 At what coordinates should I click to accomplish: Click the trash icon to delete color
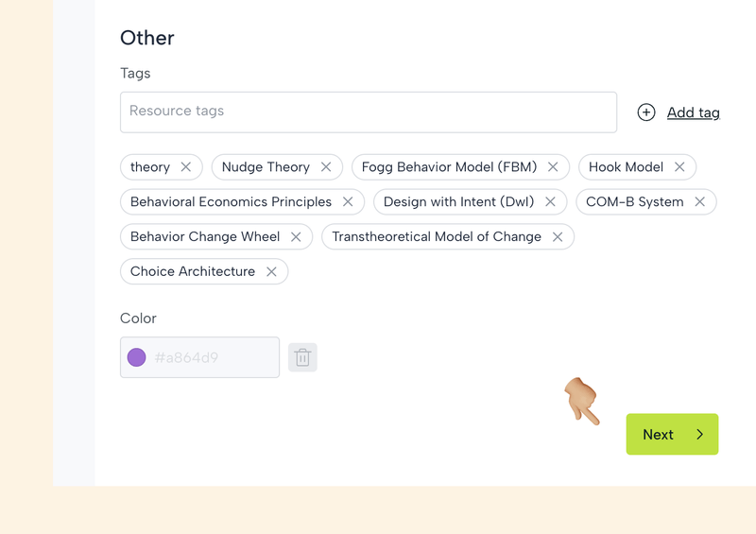pos(302,357)
